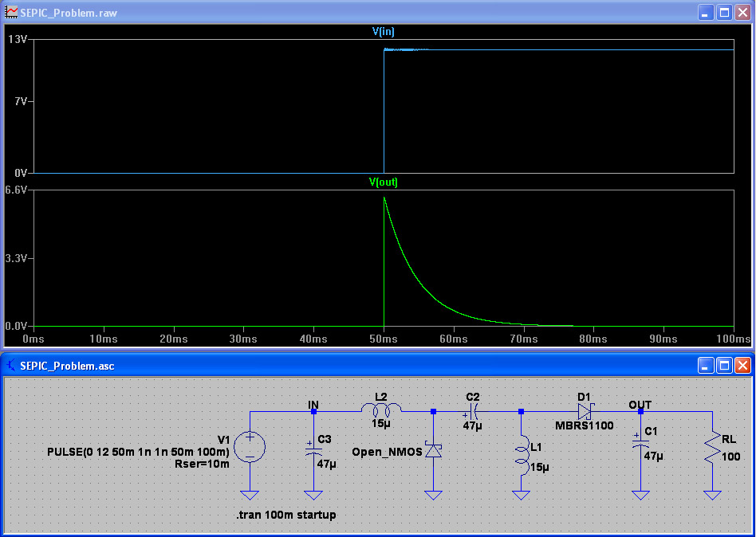Select load resistor RL symbol

click(x=713, y=449)
